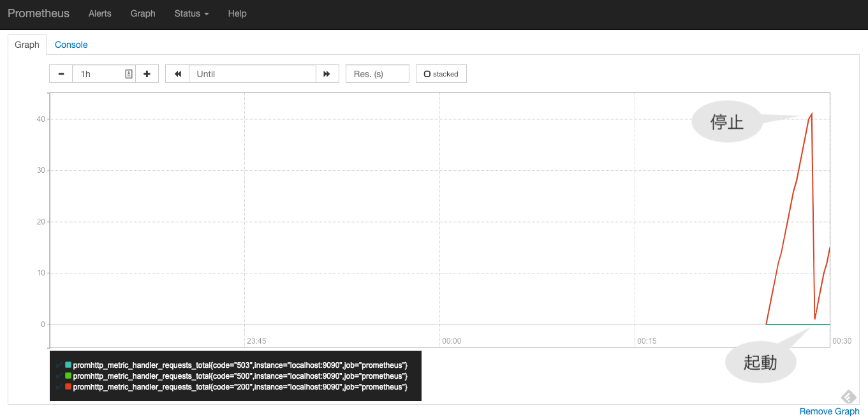This screenshot has width=868, height=417.
Task: Click the Res. (s) resolution field
Action: [x=378, y=74]
